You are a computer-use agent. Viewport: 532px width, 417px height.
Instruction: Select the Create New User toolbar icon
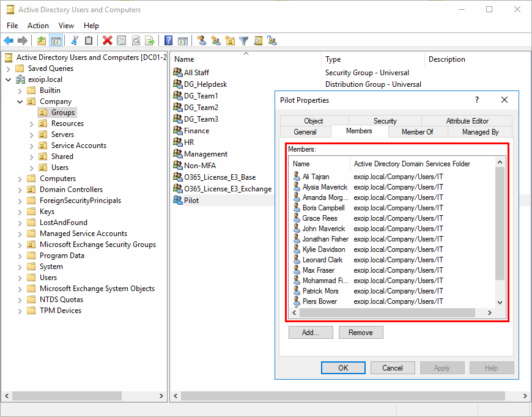click(202, 40)
